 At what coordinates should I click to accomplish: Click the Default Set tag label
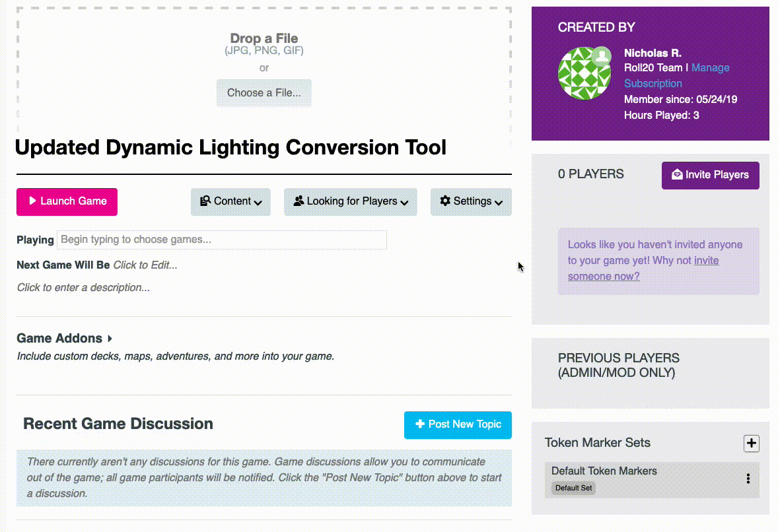coord(573,488)
